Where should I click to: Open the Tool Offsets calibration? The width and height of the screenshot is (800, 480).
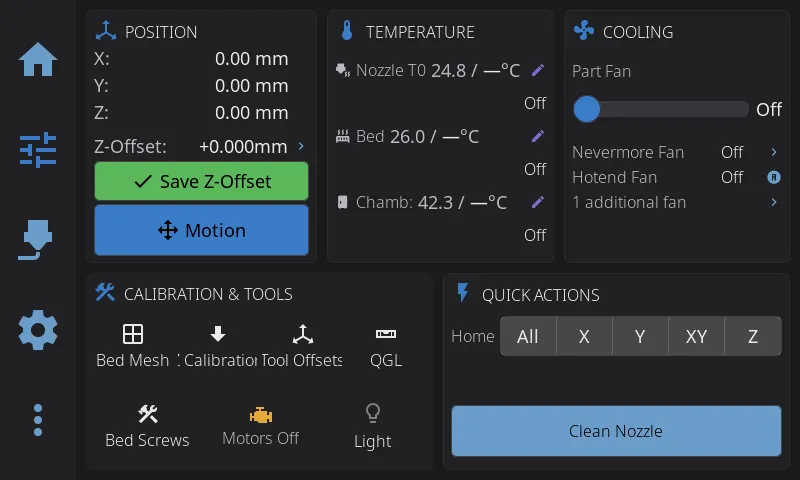coord(302,346)
